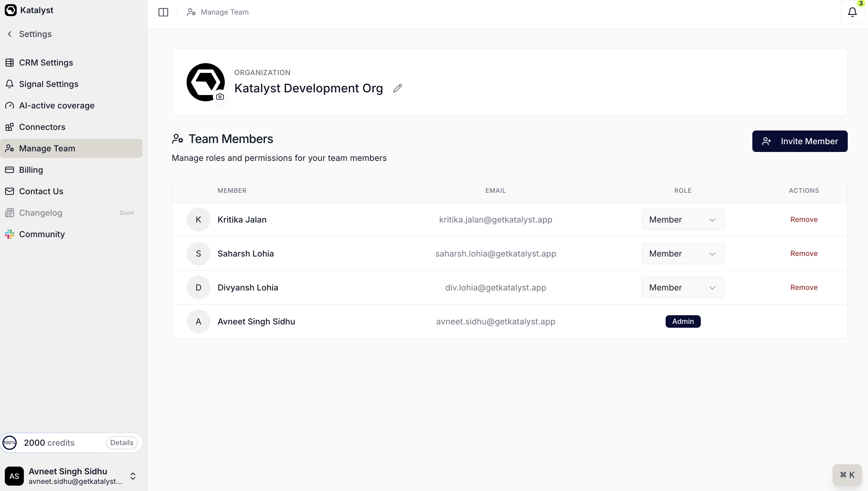The image size is (868, 491).
Task: Open CRM Settings page
Action: pos(71,63)
